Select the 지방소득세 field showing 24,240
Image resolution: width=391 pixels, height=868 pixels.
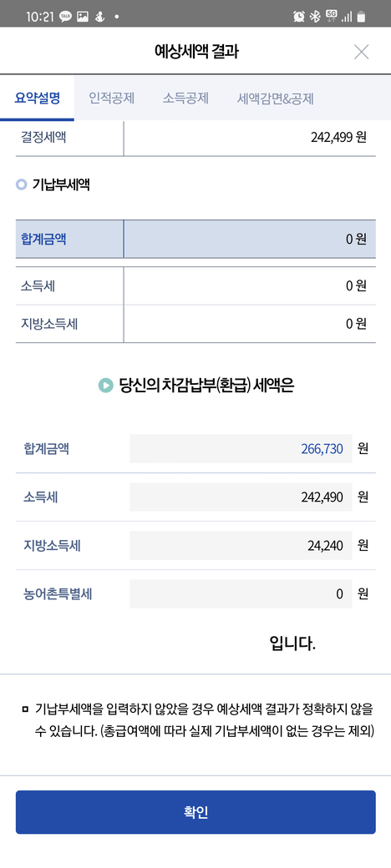pos(241,546)
